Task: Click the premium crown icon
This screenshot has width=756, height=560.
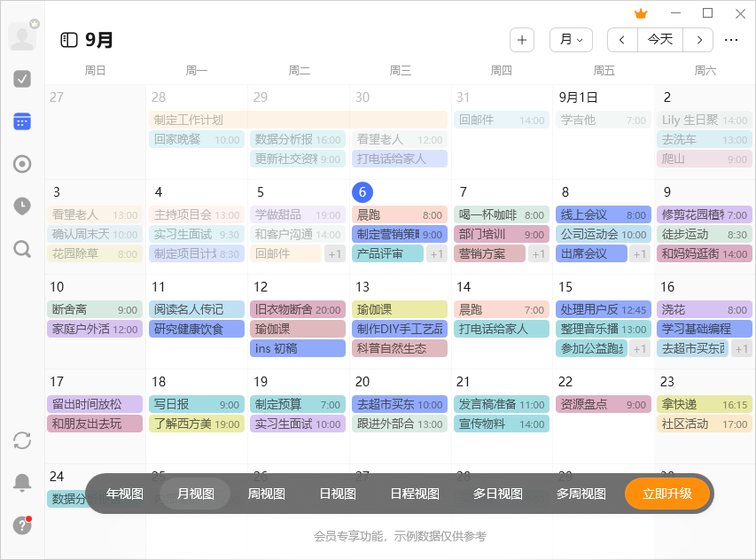Action: 641,13
